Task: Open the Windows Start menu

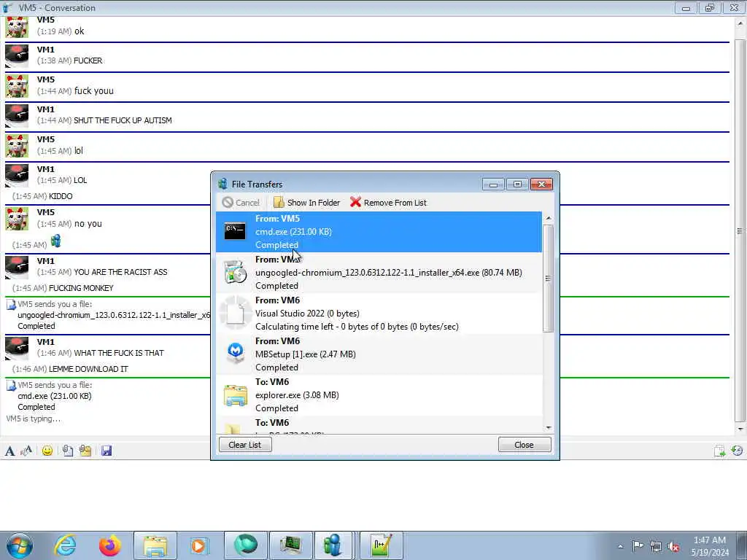Action: coord(20,545)
